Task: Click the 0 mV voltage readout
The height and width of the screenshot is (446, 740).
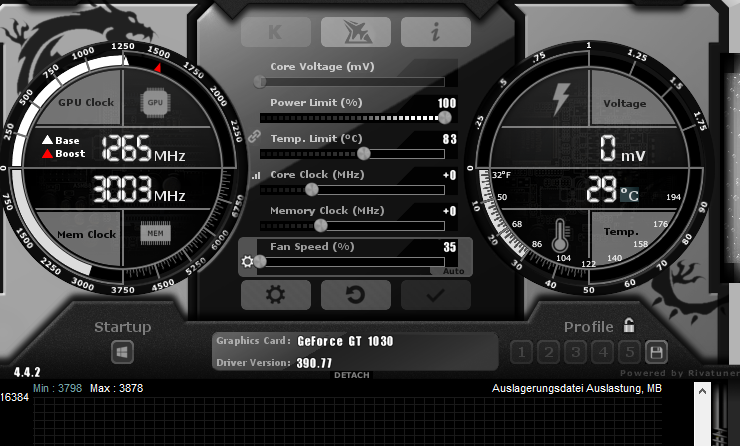Action: point(622,149)
